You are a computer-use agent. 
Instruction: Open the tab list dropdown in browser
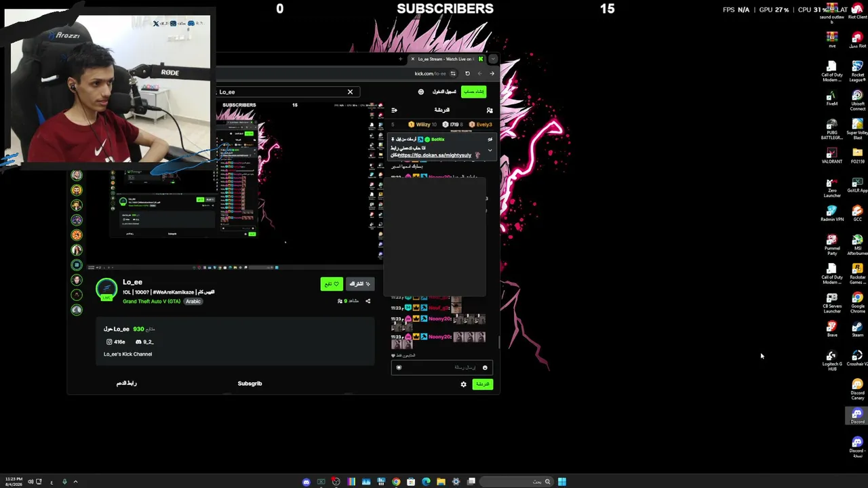(493, 59)
